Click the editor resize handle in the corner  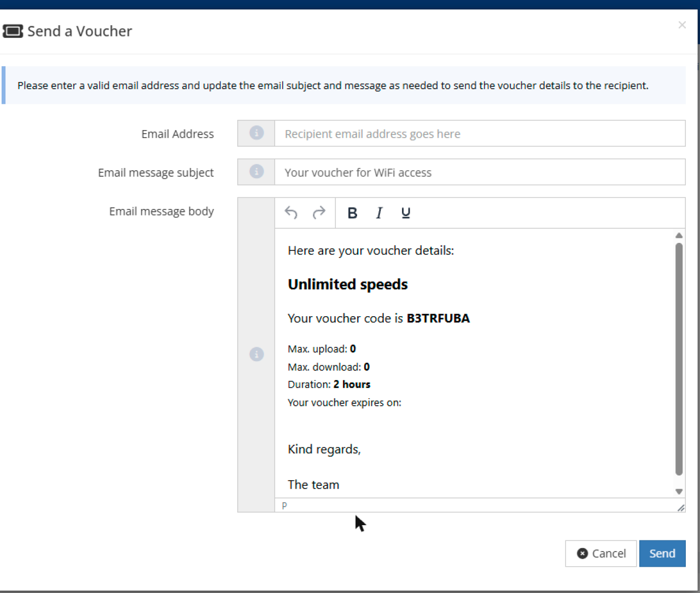click(x=680, y=508)
